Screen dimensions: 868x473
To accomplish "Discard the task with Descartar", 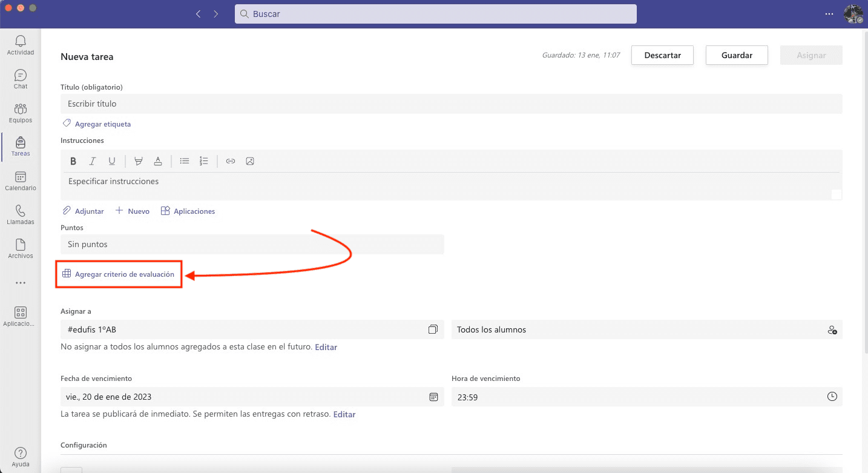I will [x=662, y=55].
